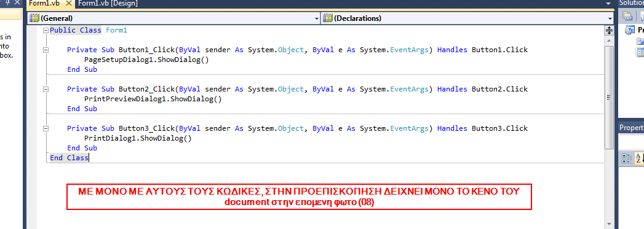644x229 pixels.
Task: Close the Form1.vb code tab
Action: (x=69, y=4)
